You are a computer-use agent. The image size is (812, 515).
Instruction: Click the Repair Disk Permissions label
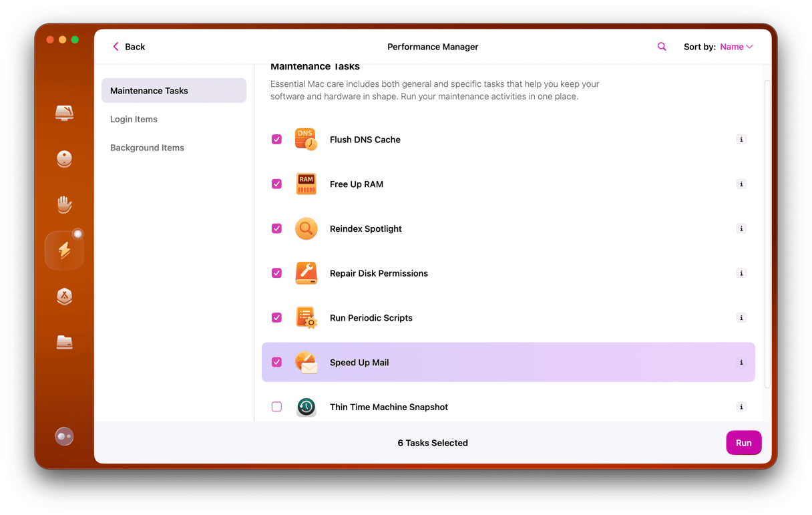click(x=379, y=273)
